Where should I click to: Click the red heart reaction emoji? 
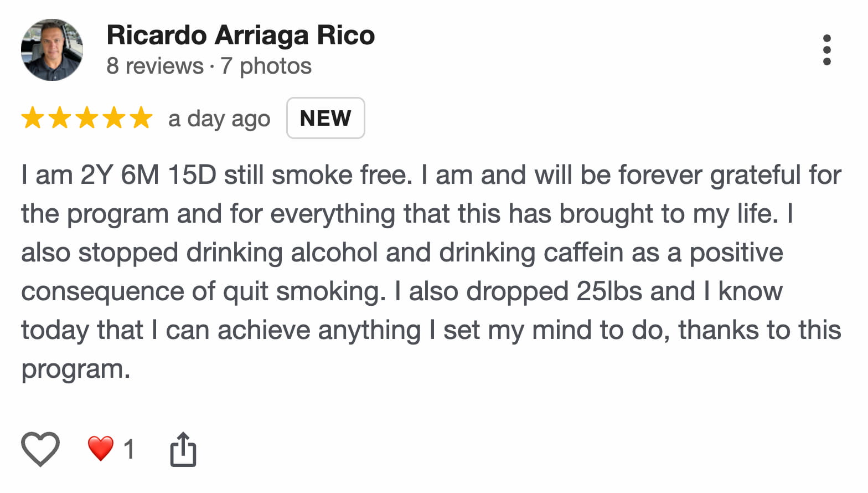pyautogui.click(x=101, y=448)
